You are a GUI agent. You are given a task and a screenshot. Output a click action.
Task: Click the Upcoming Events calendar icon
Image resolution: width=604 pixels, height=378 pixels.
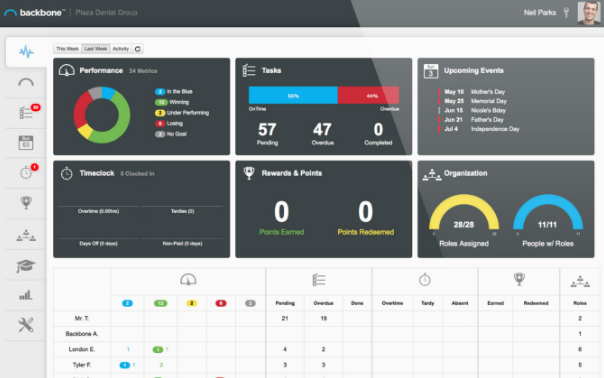(x=431, y=71)
